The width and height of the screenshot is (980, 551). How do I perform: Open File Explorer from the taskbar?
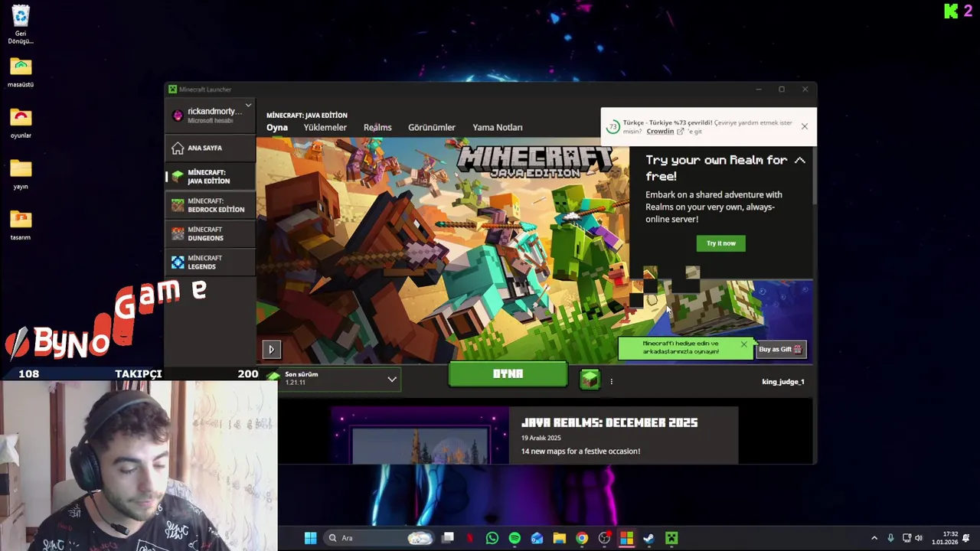click(560, 538)
